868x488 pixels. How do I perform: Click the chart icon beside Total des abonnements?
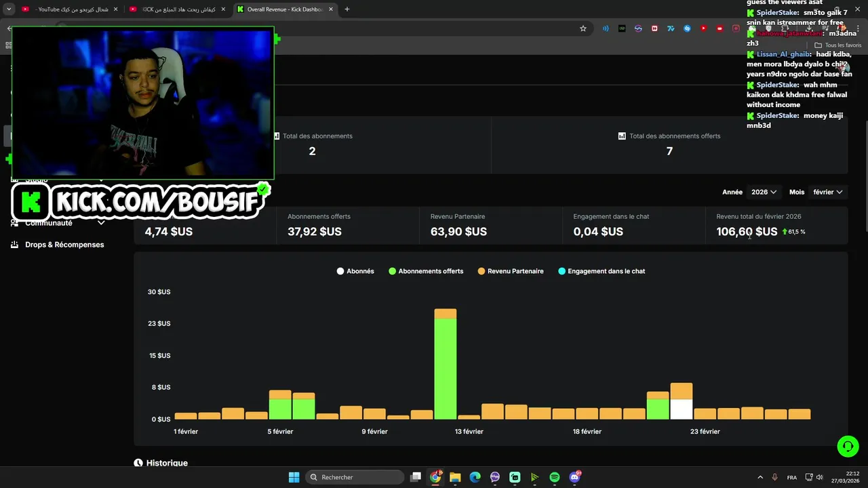click(276, 136)
